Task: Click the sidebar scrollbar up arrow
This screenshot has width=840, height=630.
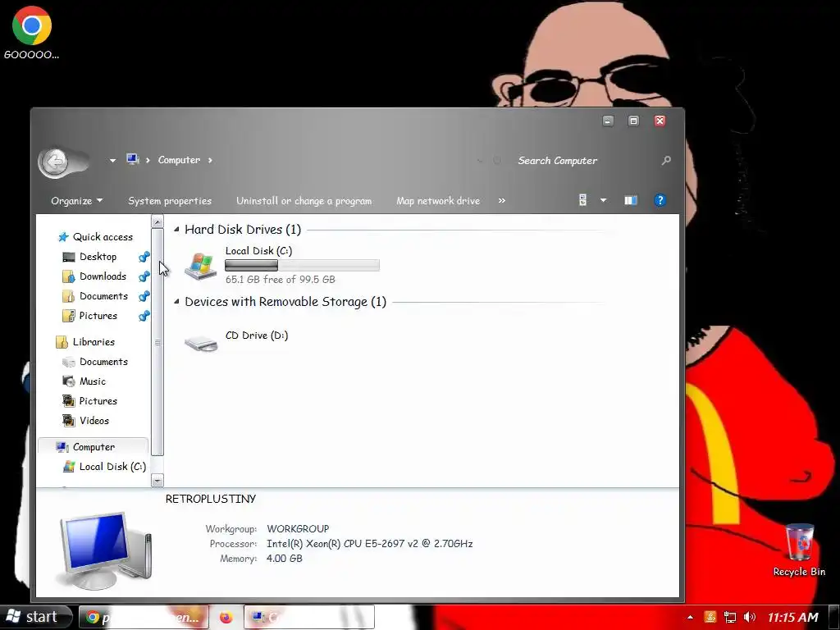Action: coord(157,221)
